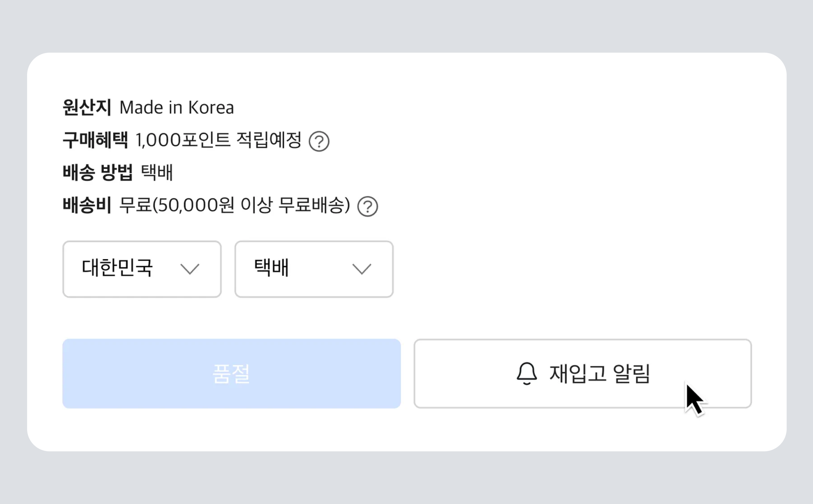Screen dimensions: 813x504
Task: Click the 택배 text inside the dropdown box
Action: click(271, 268)
